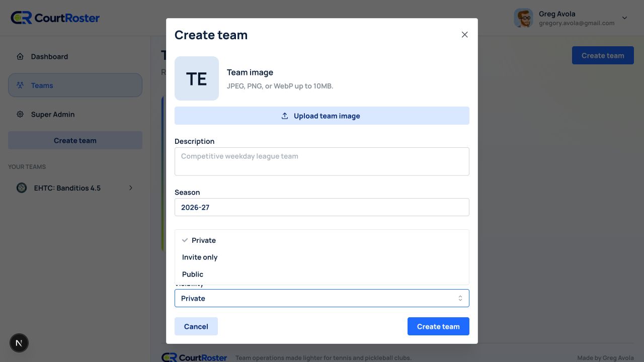
Task: Click Greg Avola's profile avatar
Action: [x=524, y=18]
